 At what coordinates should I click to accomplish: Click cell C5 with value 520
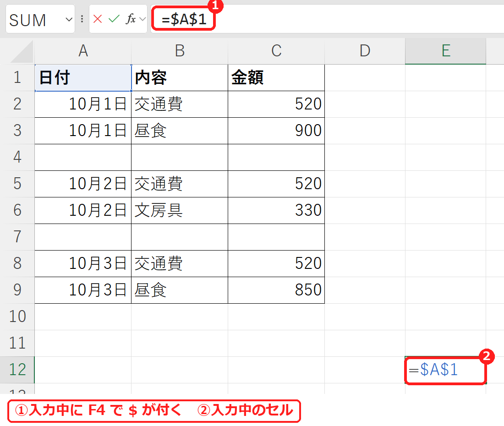[276, 184]
